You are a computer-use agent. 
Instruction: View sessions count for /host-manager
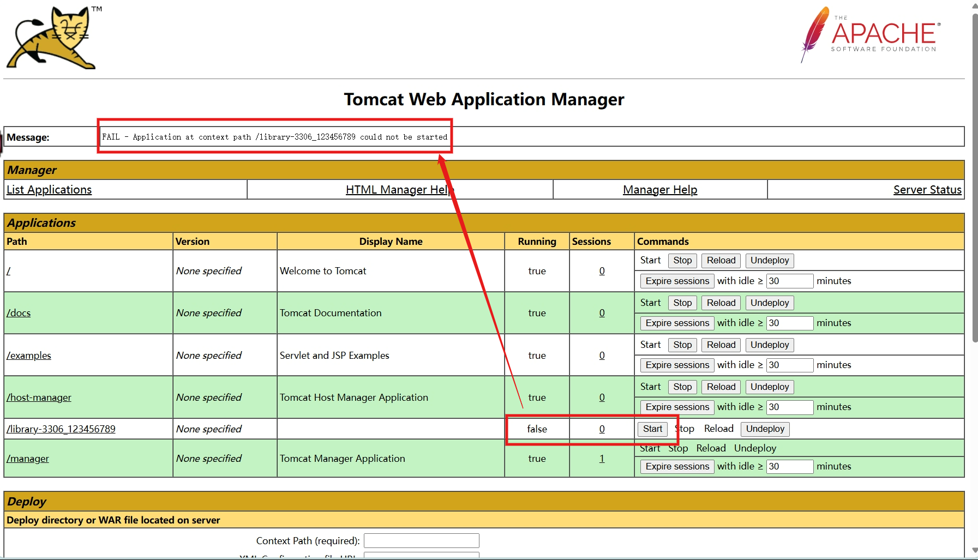pyautogui.click(x=602, y=398)
